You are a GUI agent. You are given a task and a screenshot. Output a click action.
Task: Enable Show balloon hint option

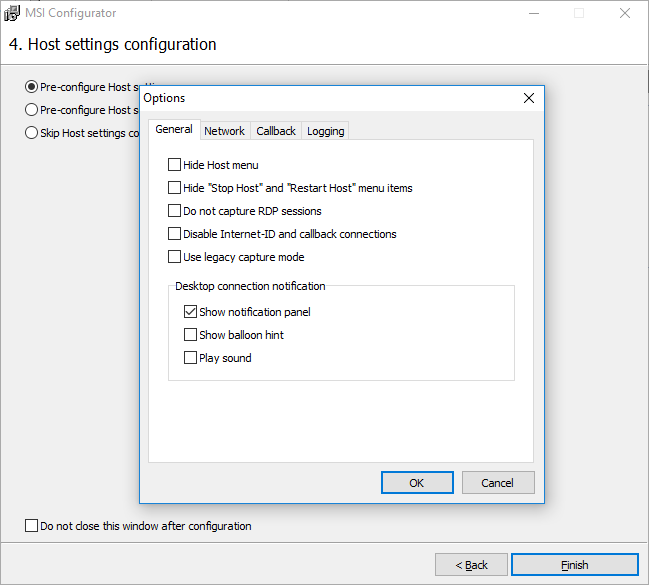click(191, 335)
